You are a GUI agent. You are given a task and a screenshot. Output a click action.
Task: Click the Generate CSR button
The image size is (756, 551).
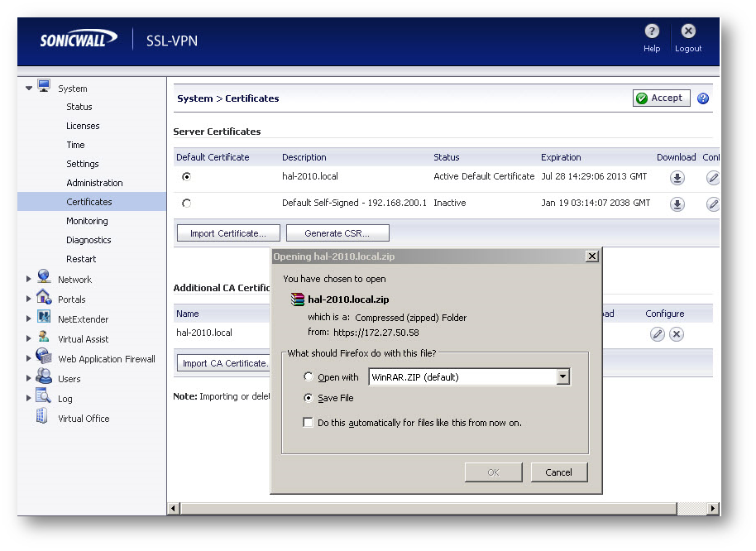click(337, 232)
